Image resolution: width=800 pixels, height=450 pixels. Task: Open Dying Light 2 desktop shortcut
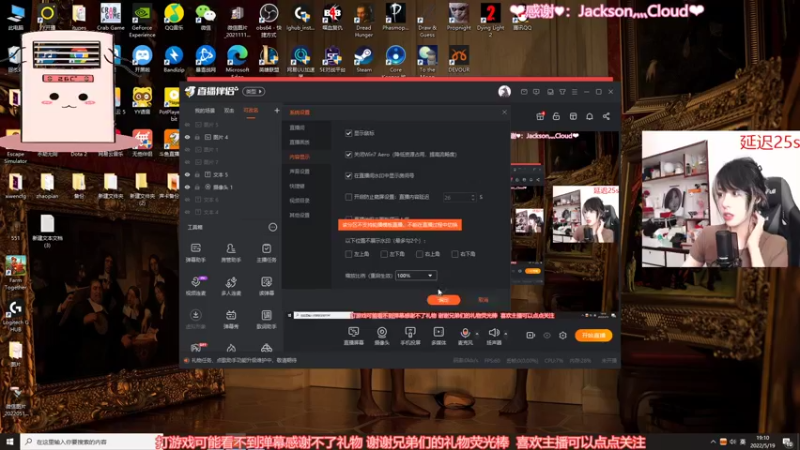point(490,20)
